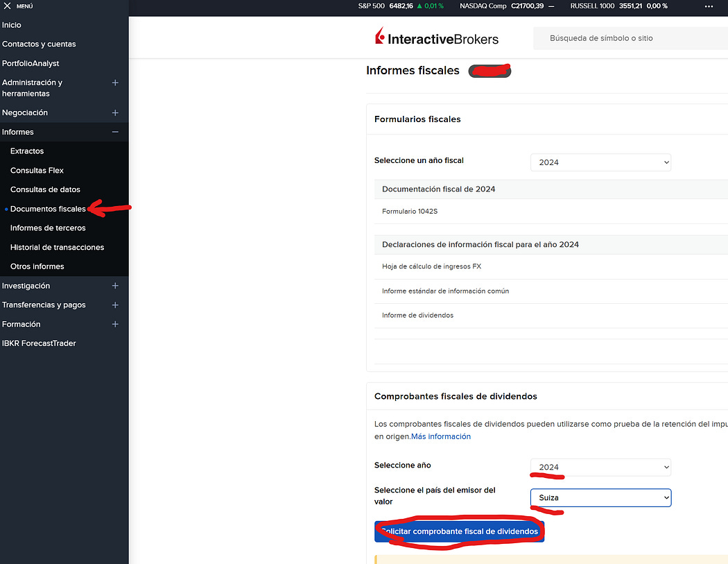Click the RUSSELL 1000 ticker quote

point(618,6)
